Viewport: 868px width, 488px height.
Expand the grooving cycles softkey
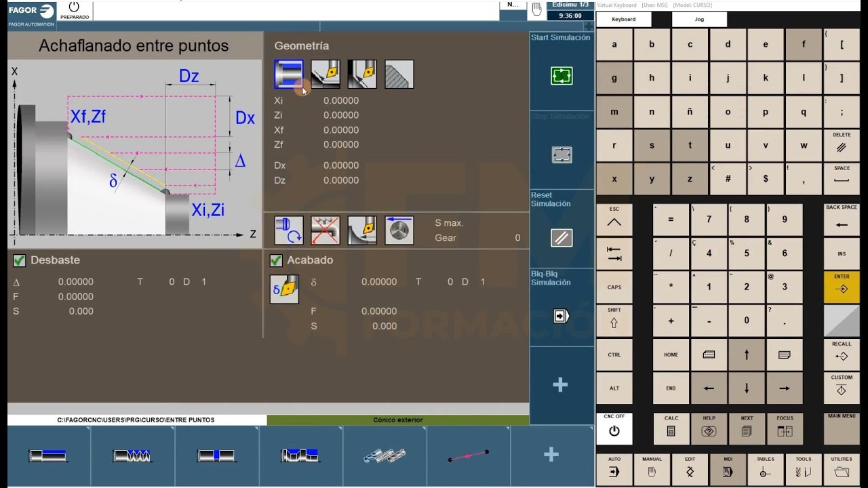coord(216,455)
